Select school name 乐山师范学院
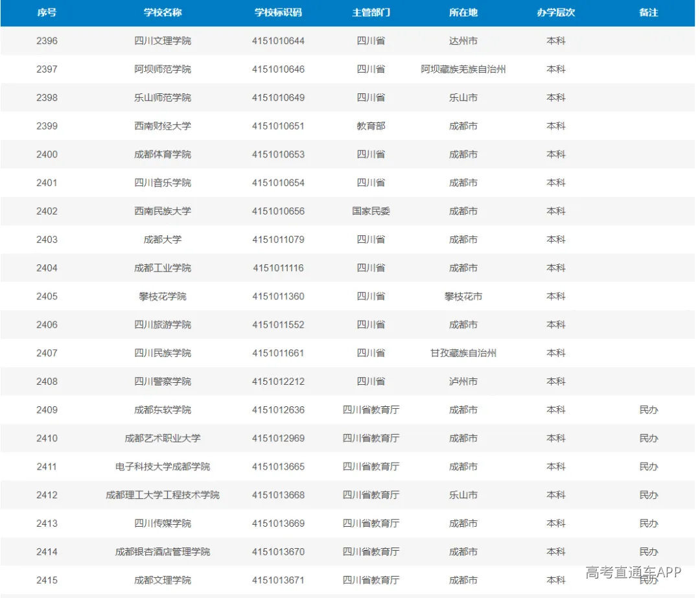 point(163,97)
